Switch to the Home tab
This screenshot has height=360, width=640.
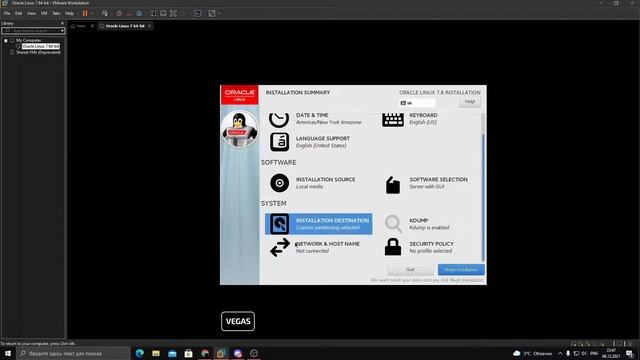coord(81,26)
